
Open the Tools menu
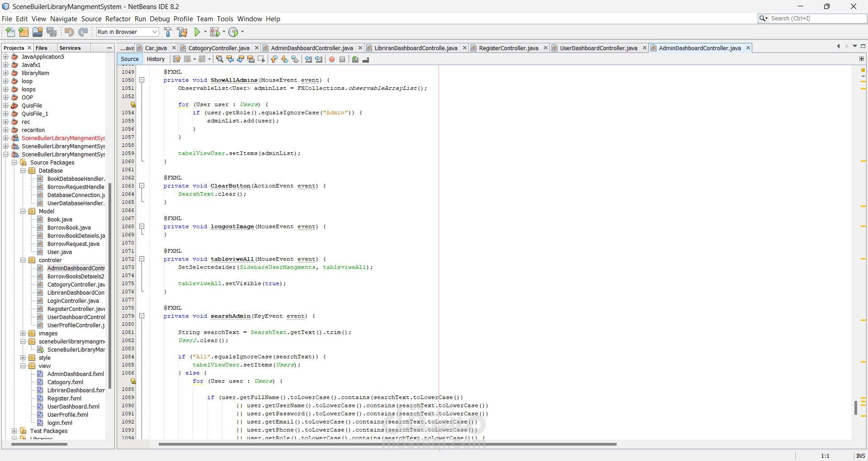coord(225,19)
